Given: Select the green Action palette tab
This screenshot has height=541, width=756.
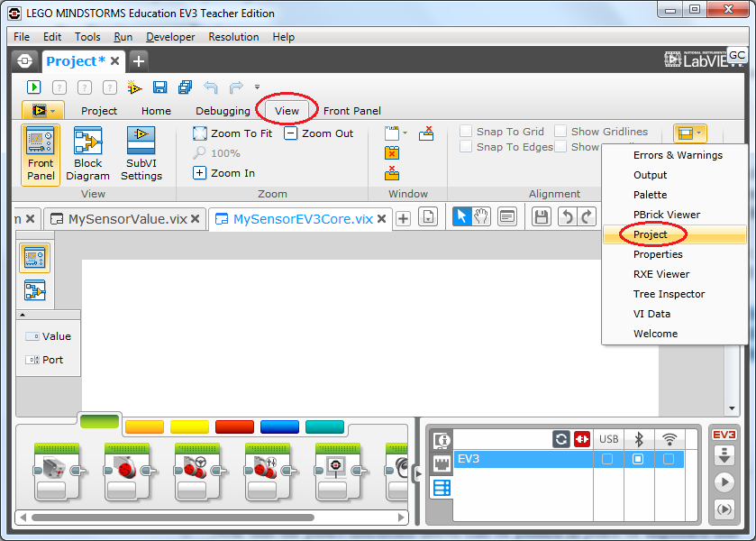Looking at the screenshot, I should pyautogui.click(x=99, y=421).
